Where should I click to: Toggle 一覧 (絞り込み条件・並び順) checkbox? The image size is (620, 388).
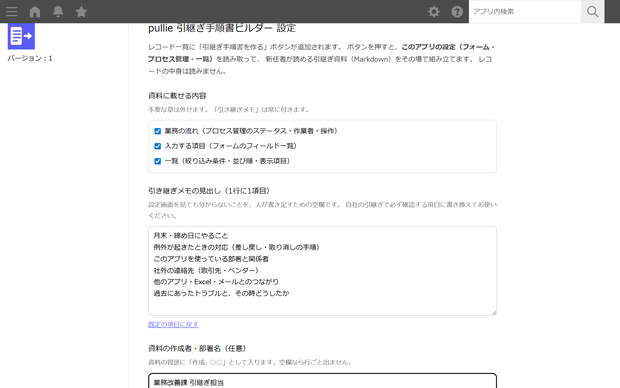coord(157,161)
